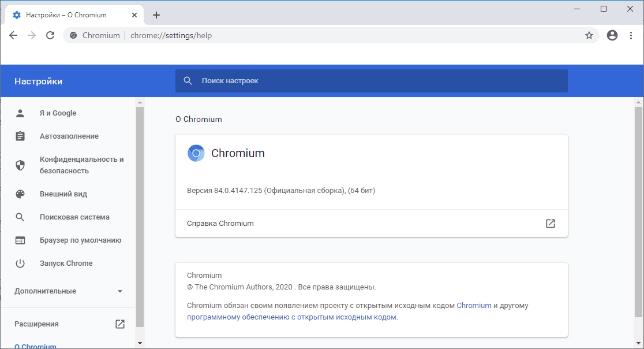Click the 'Дополнительные' label in sidebar

(x=45, y=291)
